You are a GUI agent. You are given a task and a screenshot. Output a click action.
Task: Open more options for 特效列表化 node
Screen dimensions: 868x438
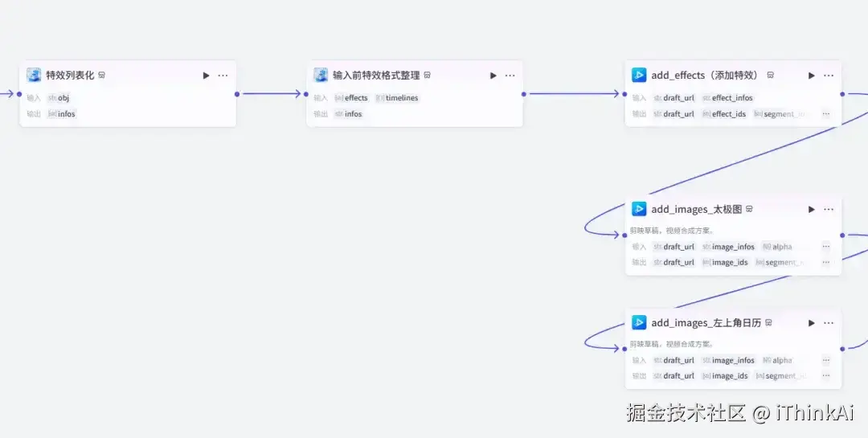(x=223, y=76)
